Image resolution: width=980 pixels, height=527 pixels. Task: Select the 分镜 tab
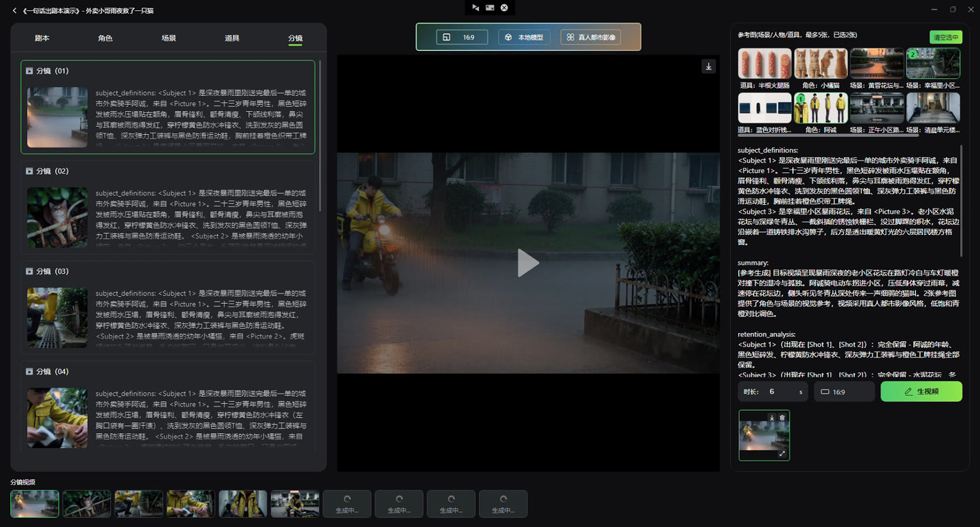295,38
